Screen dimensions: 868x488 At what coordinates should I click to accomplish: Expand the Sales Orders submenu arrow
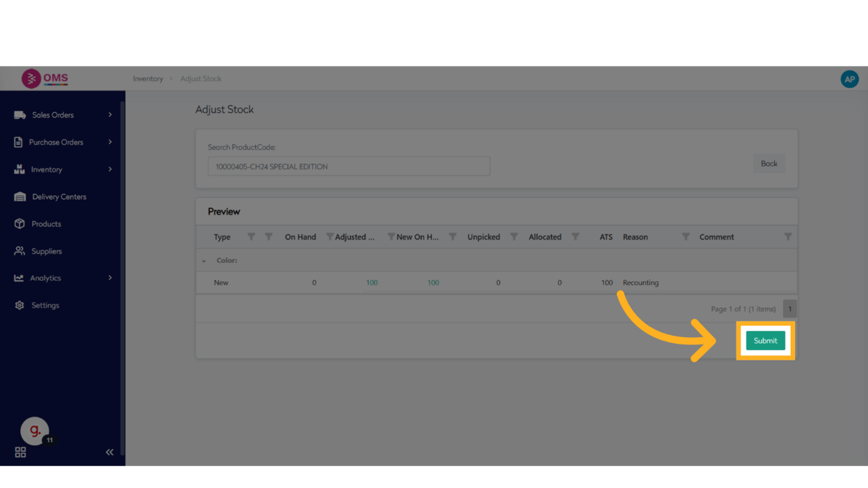pos(110,115)
